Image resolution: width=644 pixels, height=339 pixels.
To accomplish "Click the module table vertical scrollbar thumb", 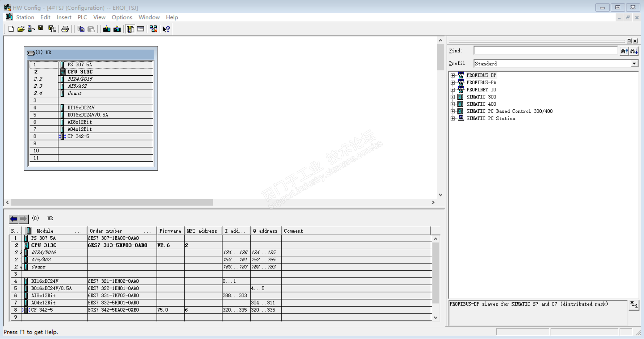I will 436,273.
